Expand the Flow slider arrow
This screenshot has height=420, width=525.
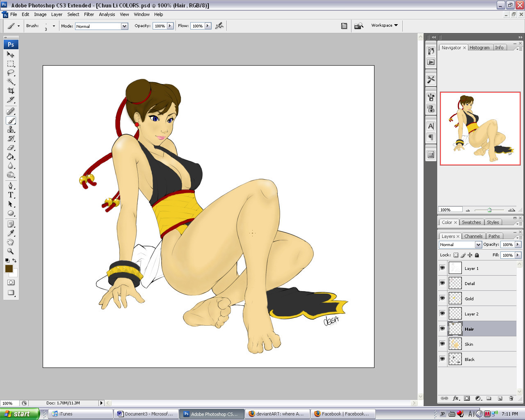(208, 26)
